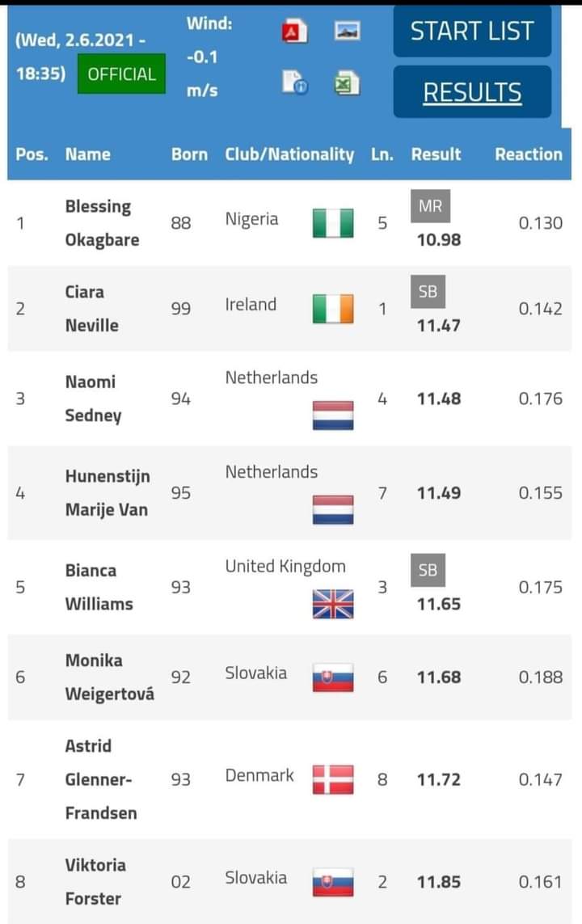Open the document info icon

294,82
